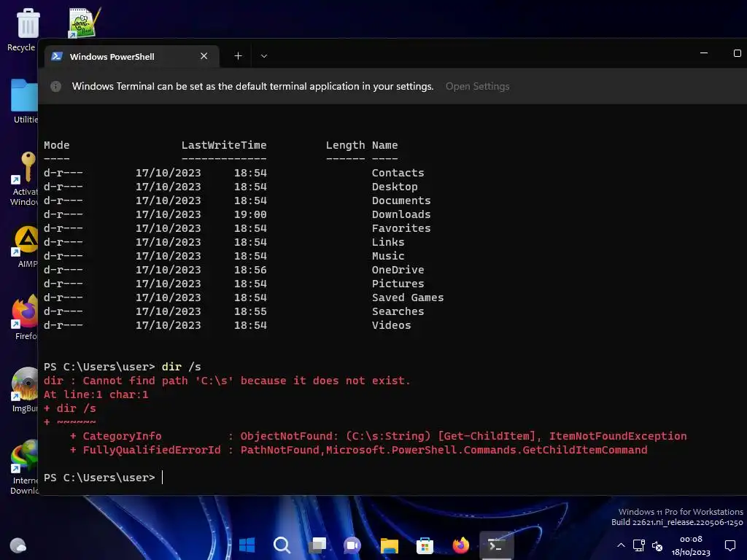The height and width of the screenshot is (560, 747).
Task: Open the weather widget on taskbar
Action: coord(18,545)
